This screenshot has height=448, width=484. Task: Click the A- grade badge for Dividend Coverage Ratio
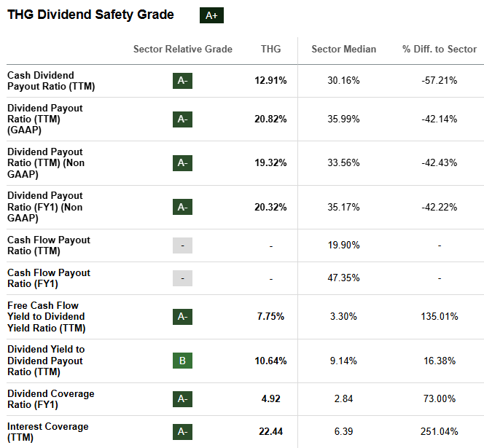182,399
